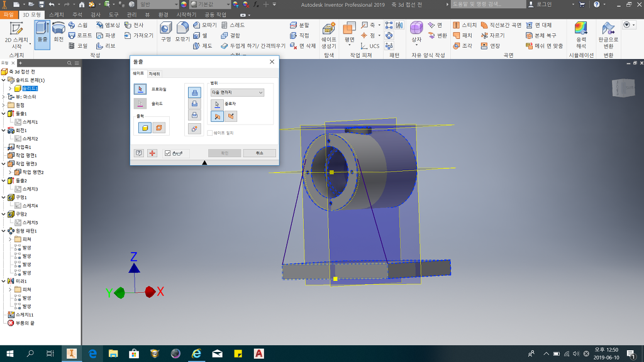Open Microsoft Edge from the taskbar

coord(92,354)
